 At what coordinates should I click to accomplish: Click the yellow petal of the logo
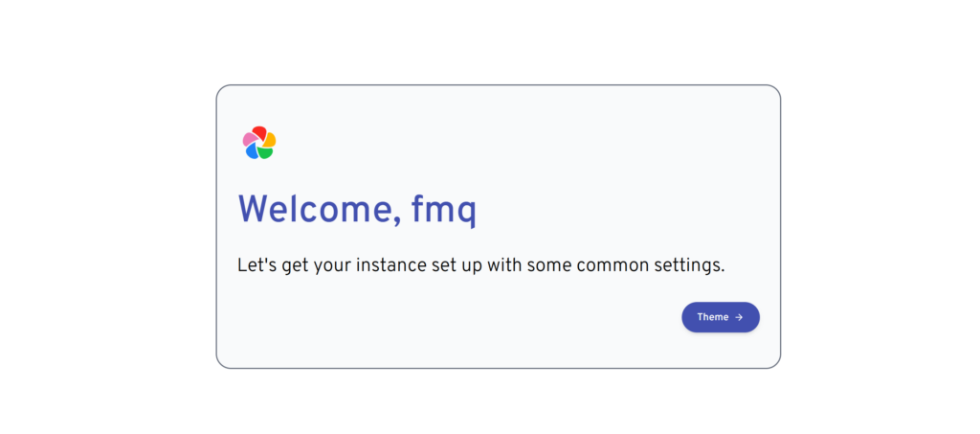(270, 140)
